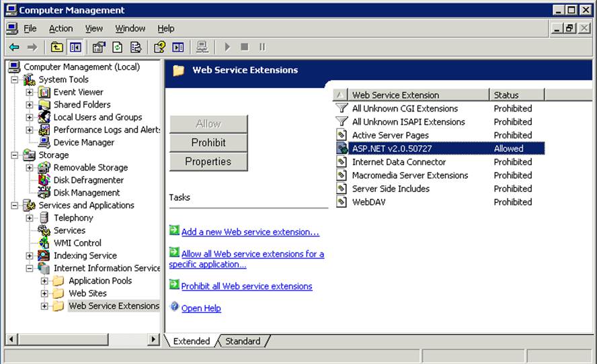The width and height of the screenshot is (597, 364).
Task: Click 'Prohibit all Web service extensions' link
Action: click(x=247, y=286)
